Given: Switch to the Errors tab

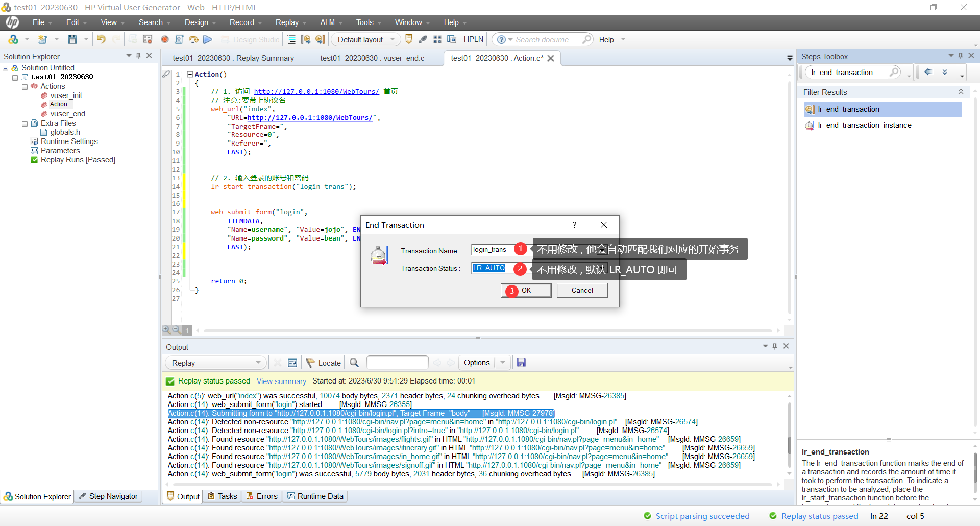Looking at the screenshot, I should point(262,496).
